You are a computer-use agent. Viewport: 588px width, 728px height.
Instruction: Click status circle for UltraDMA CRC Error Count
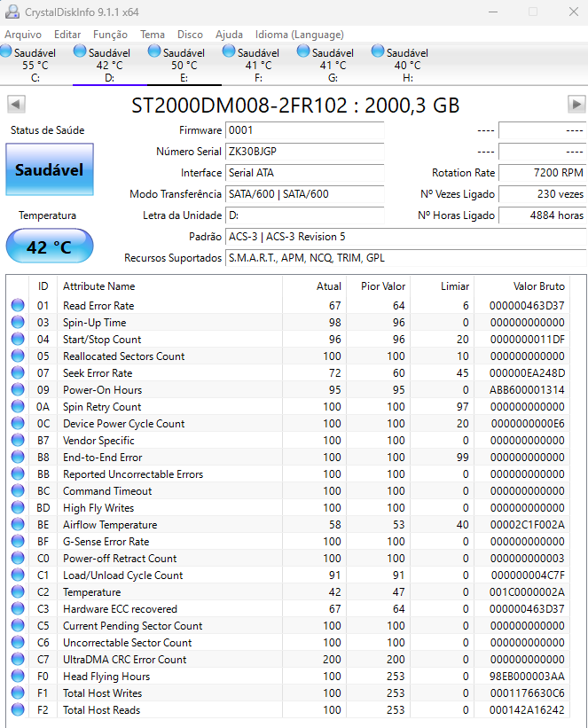[x=18, y=660]
